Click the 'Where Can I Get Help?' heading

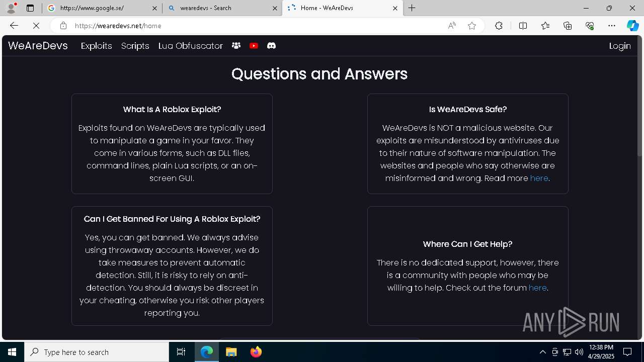468,244
